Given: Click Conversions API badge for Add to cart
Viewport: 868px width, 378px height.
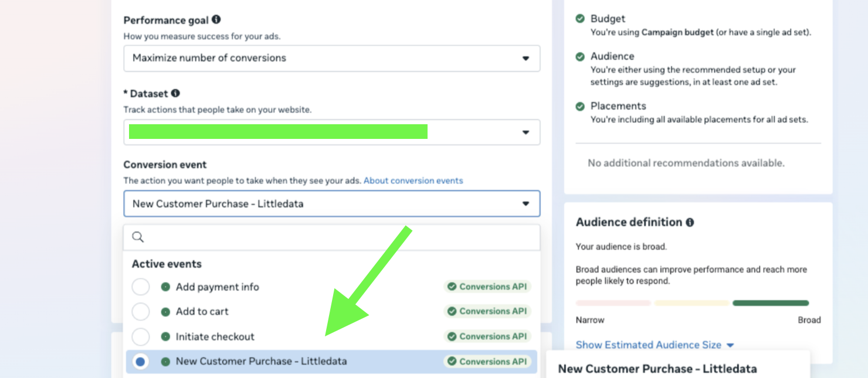Looking at the screenshot, I should (487, 311).
